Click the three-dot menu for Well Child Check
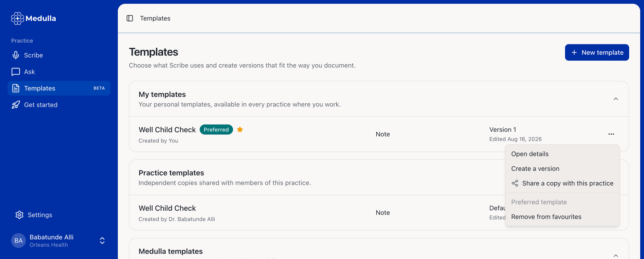 pyautogui.click(x=611, y=134)
